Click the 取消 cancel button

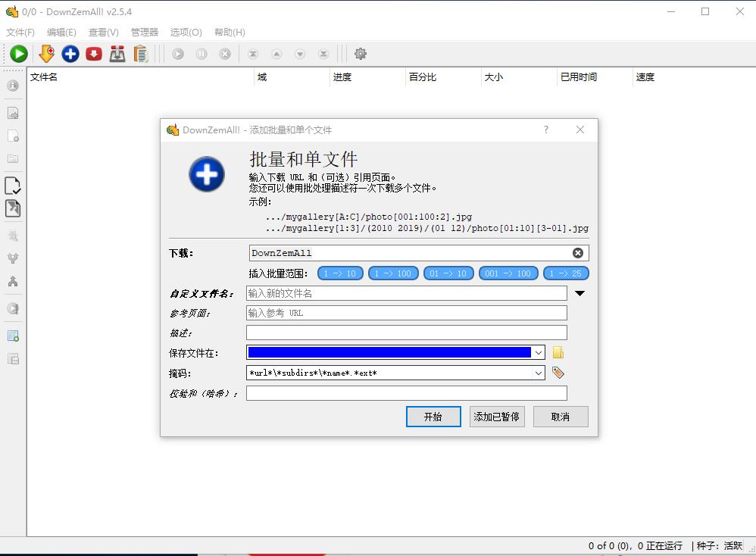pyautogui.click(x=561, y=417)
